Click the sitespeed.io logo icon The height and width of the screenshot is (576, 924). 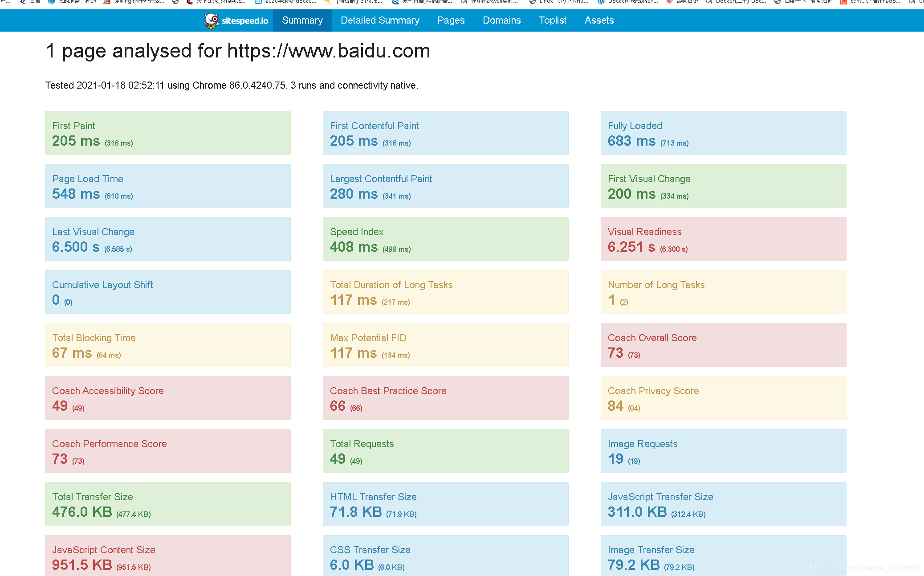click(212, 20)
